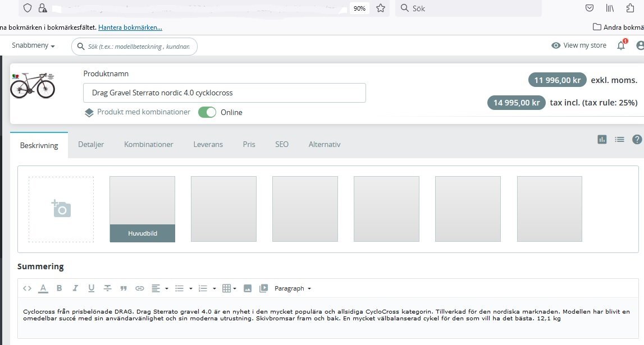Expand the bullet list style arrow
644x345 pixels.
pyautogui.click(x=190, y=289)
